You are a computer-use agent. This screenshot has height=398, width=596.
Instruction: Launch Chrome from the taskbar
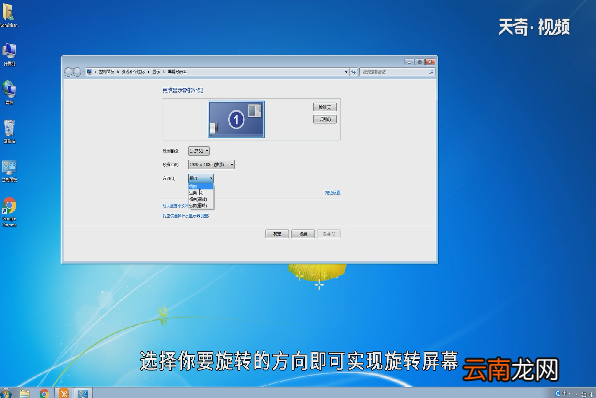(44, 393)
